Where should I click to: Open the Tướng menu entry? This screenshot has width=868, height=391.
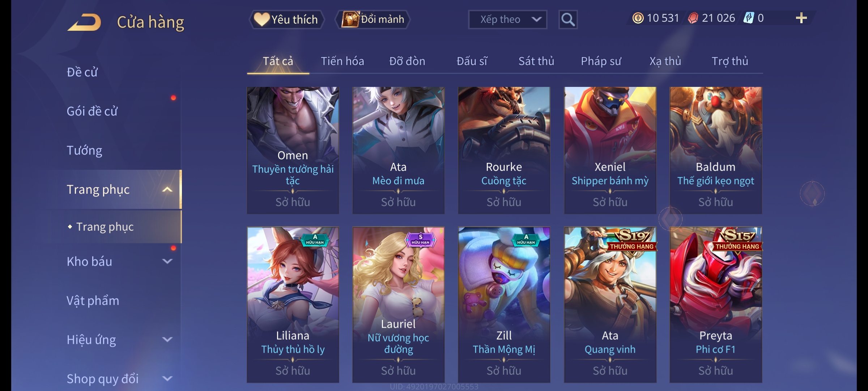(x=84, y=150)
